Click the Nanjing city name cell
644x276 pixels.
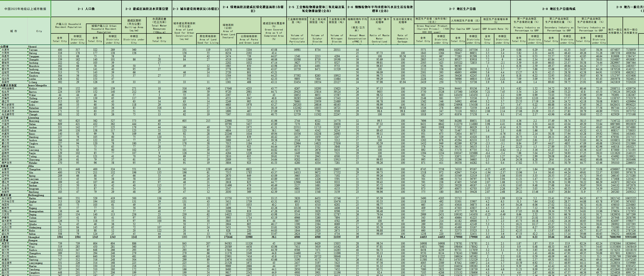(x=33, y=243)
